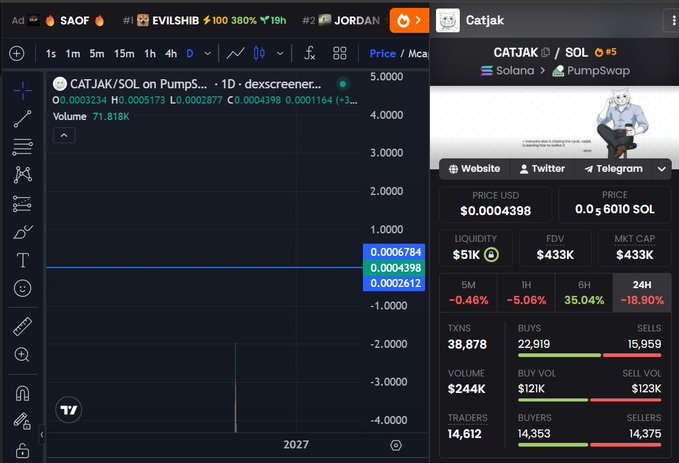Open EVILSHIB trending token

204,20
